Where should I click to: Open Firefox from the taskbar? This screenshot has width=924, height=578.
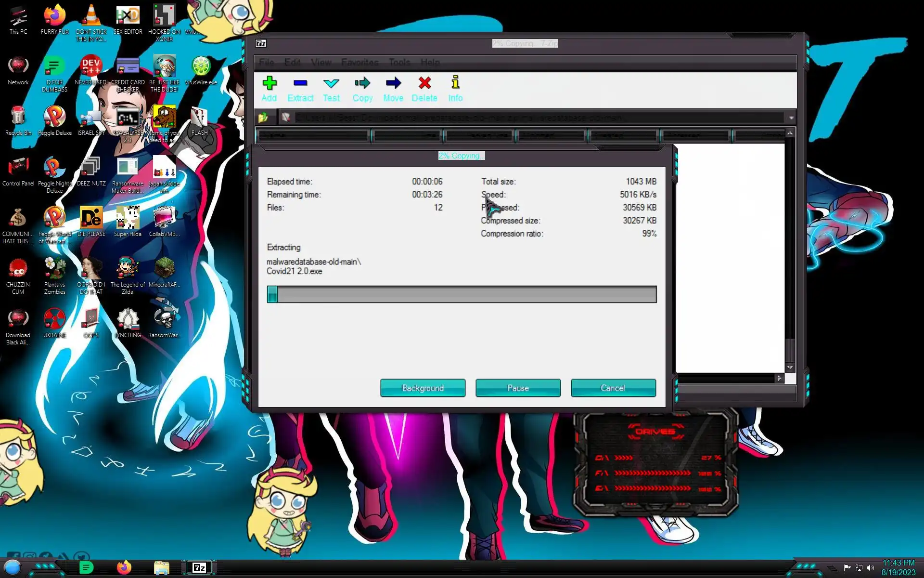click(x=124, y=567)
